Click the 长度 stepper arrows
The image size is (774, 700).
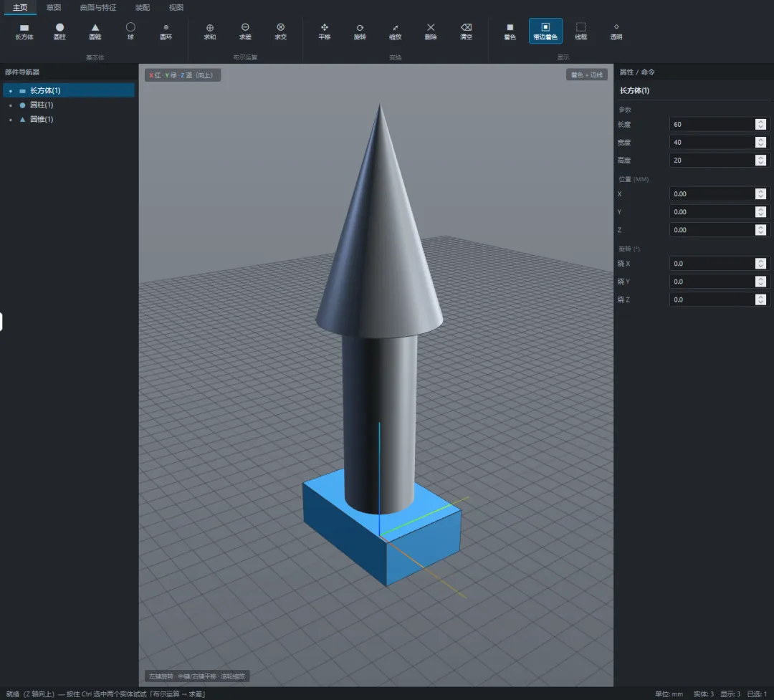(760, 125)
